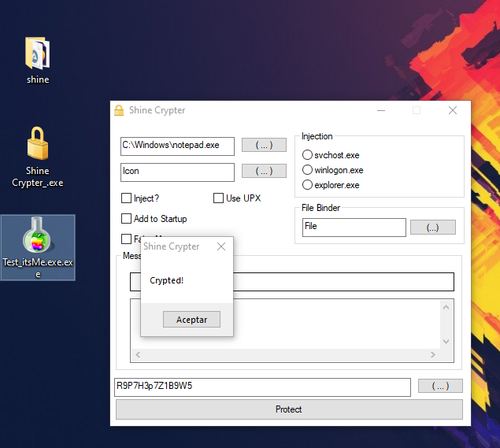Image resolution: width=500 pixels, height=448 pixels.
Task: Click browse button next to the key field
Action: 440,386
